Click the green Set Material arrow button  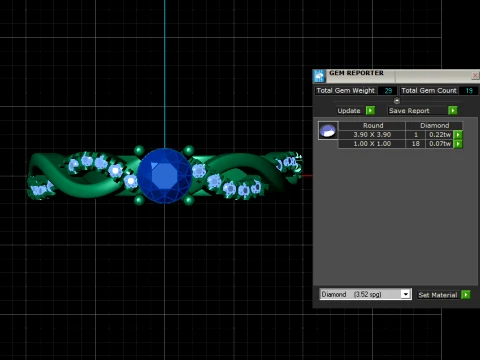pos(466,295)
